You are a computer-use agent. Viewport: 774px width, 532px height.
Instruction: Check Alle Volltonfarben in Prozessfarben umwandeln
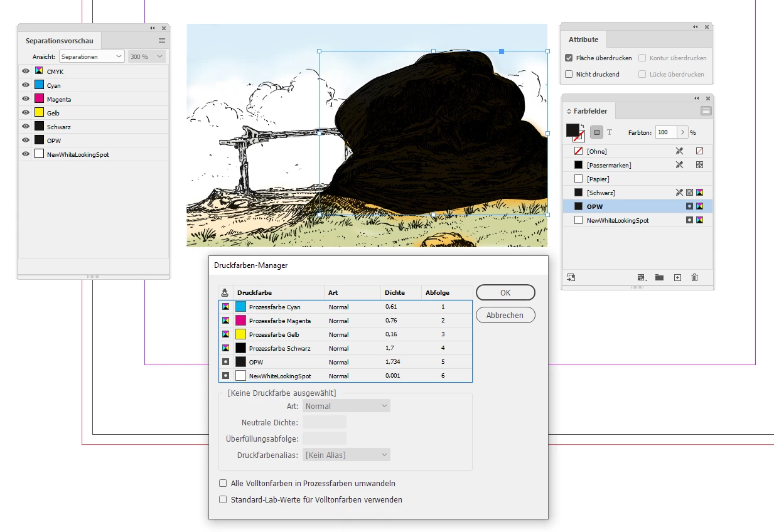click(x=223, y=484)
